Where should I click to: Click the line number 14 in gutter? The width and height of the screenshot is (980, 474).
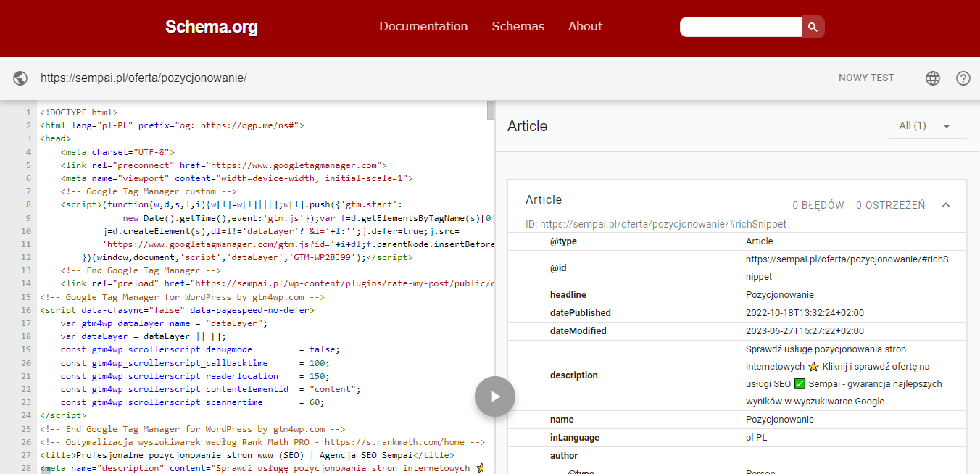click(x=26, y=283)
